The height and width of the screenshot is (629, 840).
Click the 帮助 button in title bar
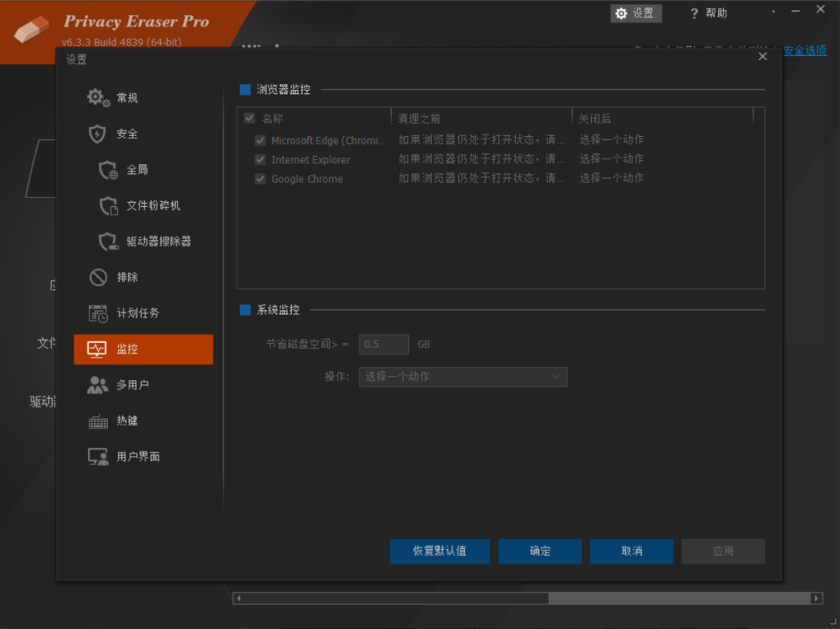coord(709,13)
